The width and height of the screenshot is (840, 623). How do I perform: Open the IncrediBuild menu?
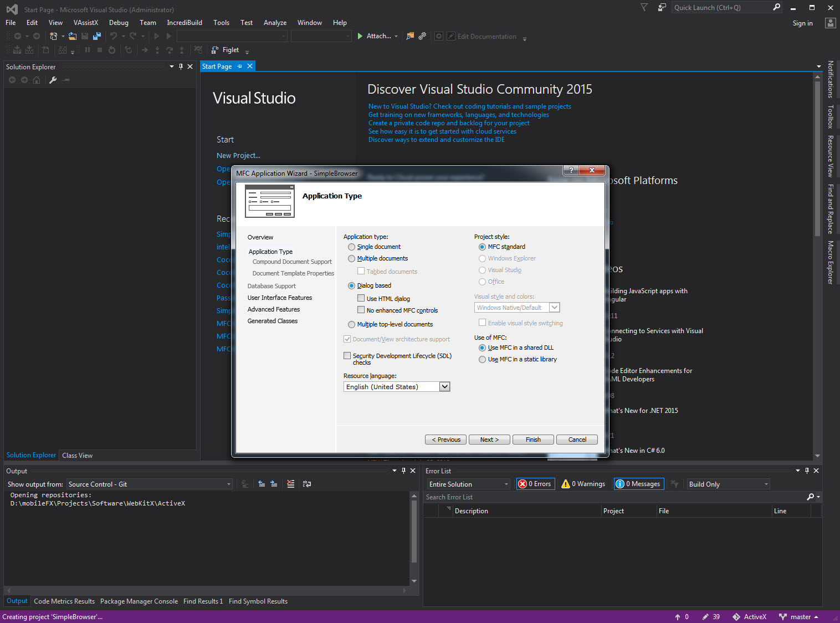point(185,23)
